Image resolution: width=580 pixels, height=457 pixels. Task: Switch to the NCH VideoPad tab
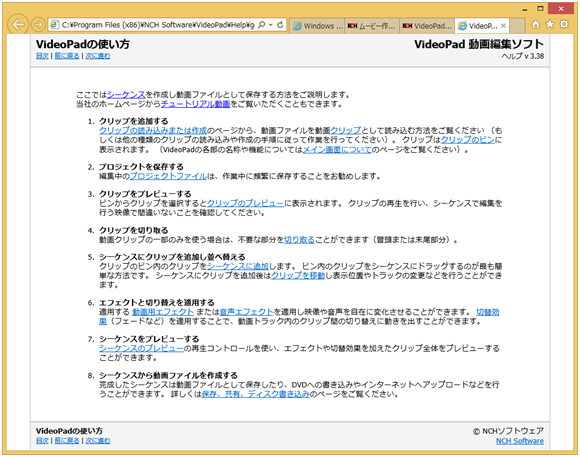(x=427, y=26)
